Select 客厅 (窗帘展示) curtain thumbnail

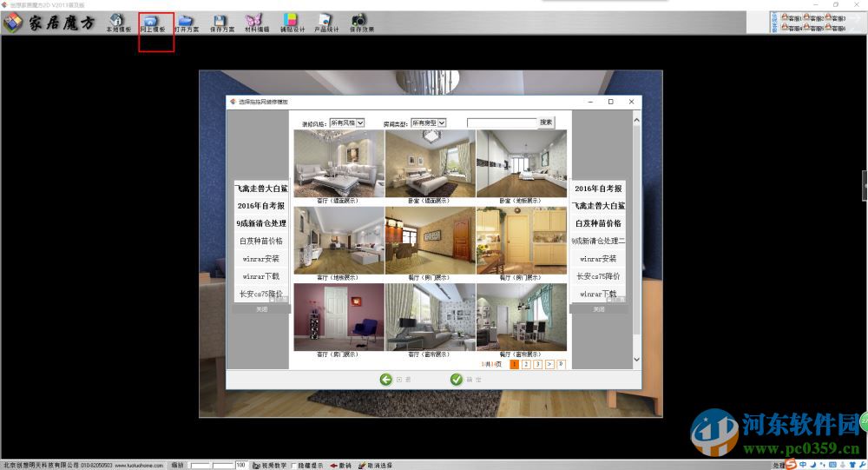(x=431, y=317)
